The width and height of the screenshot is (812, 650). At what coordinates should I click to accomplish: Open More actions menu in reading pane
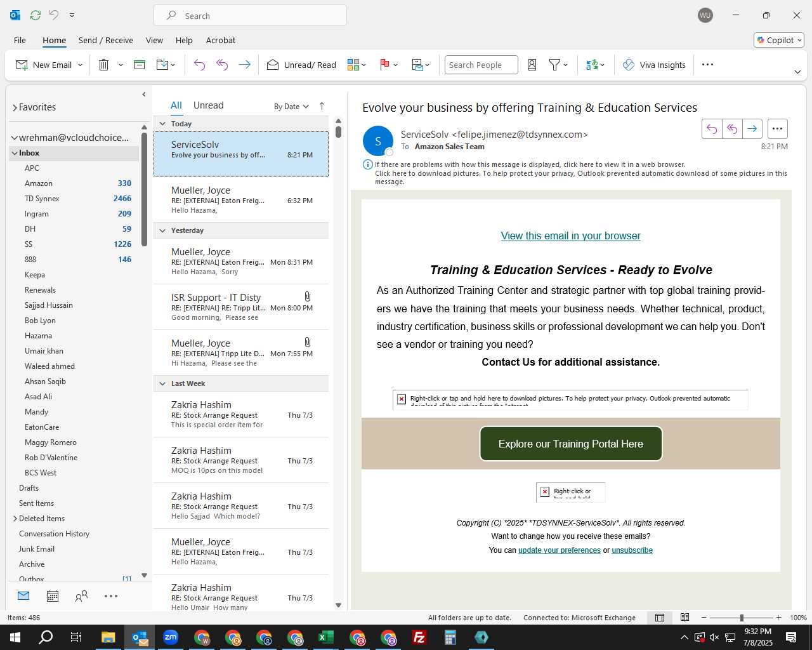point(777,129)
